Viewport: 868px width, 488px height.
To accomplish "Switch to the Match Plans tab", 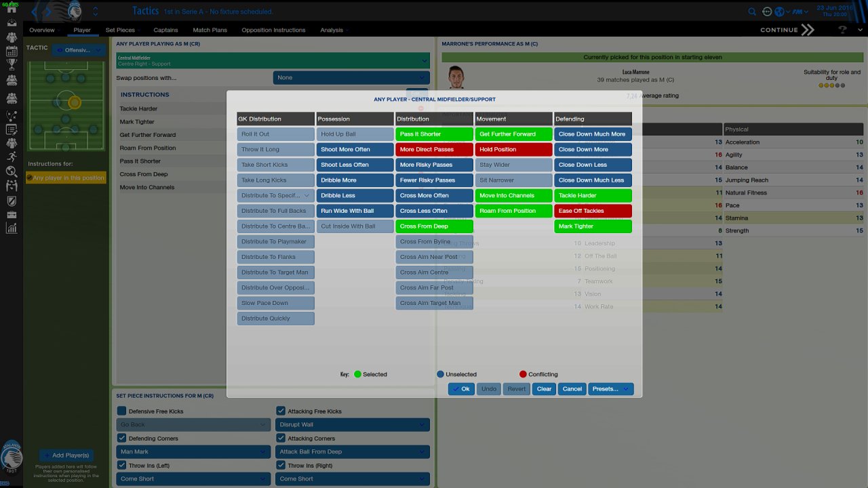I will point(210,30).
